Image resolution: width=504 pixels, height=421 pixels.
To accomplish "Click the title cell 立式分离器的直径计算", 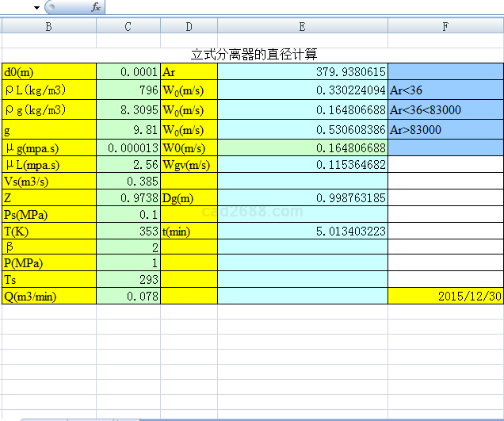I will pos(254,55).
